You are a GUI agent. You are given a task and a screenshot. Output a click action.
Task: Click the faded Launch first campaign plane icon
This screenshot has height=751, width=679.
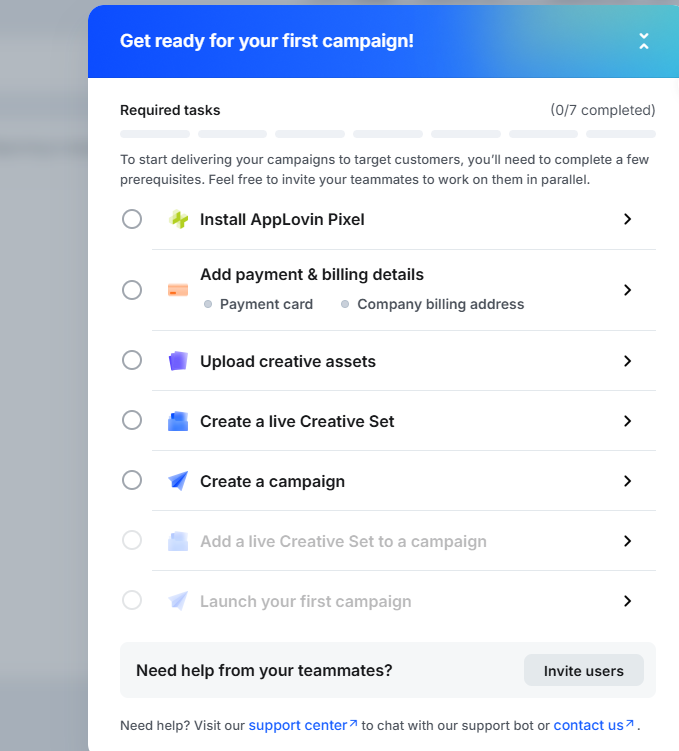[178, 601]
